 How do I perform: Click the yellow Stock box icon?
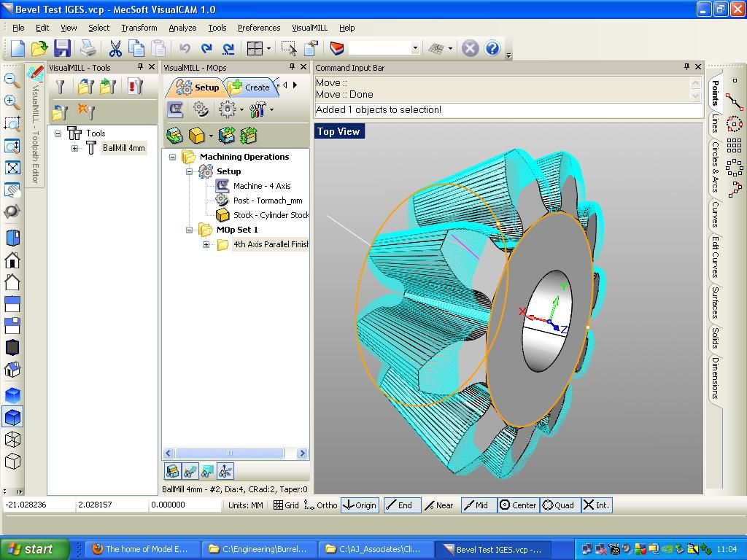(x=196, y=136)
